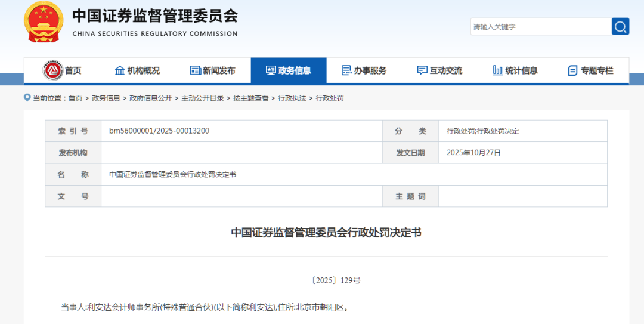Screen dimensions: 644x324
Task: Click the location pin icon in breadcrumb
Action: point(27,98)
